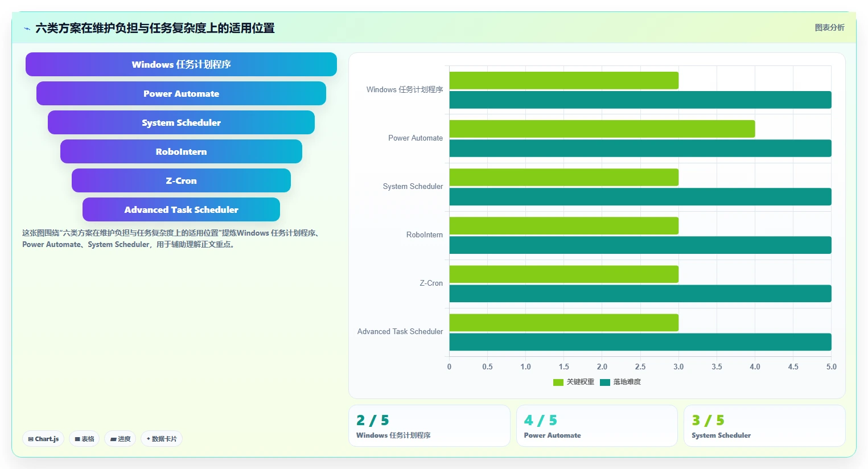
Task: Select the System Scheduler funnel bar
Action: tap(181, 122)
